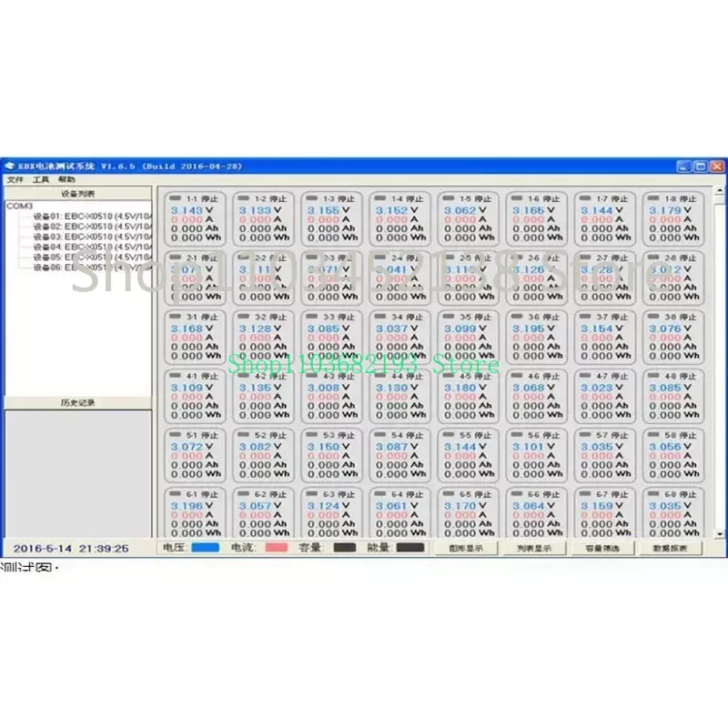Click the 6-5 停止 channel label

[475, 494]
